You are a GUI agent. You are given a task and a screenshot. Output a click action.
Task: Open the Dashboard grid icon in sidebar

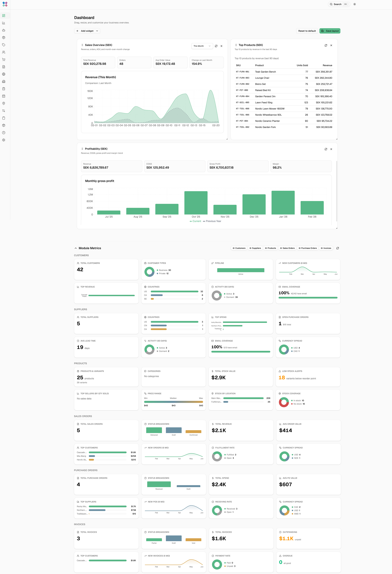[x=4, y=16]
